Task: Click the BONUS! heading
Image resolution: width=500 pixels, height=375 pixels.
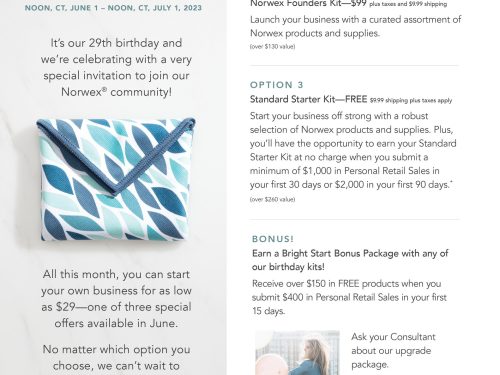Action: pos(273,239)
